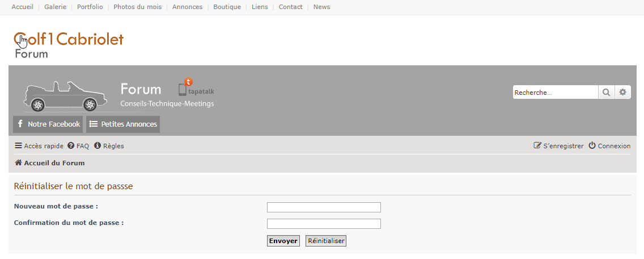Open the Règles link
644x259 pixels.
pos(109,146)
